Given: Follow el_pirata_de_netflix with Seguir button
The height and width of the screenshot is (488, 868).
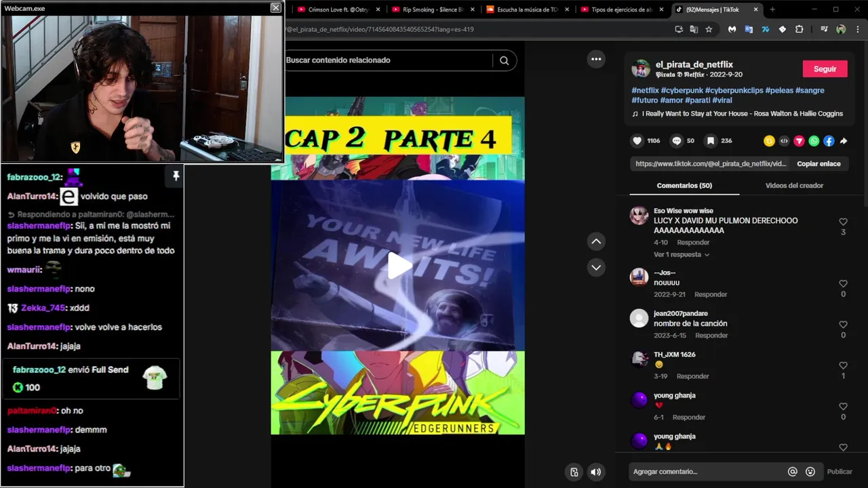Looking at the screenshot, I should point(825,69).
